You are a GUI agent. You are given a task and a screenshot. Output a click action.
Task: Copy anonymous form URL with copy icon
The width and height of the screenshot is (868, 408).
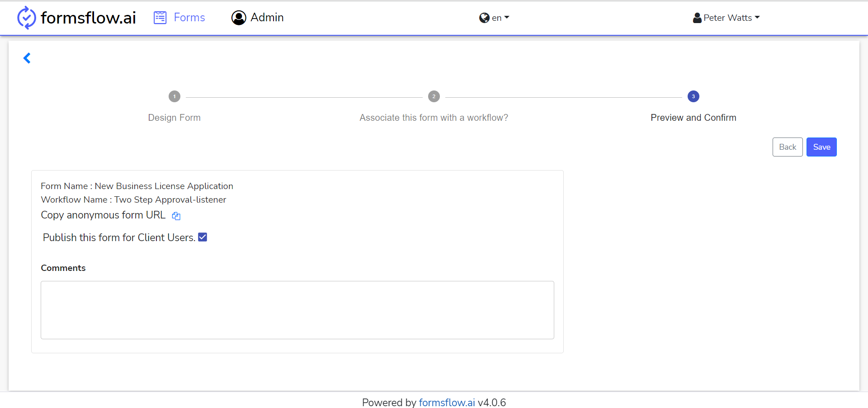click(176, 216)
